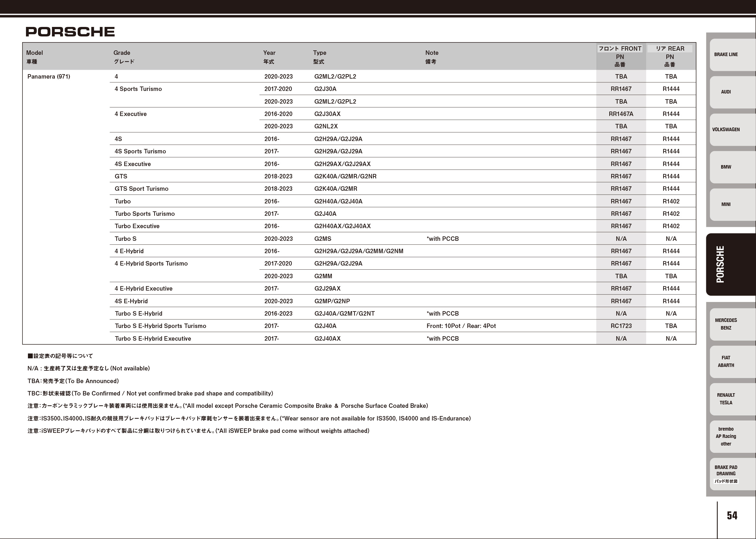Go to RENAULT TESLA side tab
Image resolution: width=756 pixels, height=539 pixels.
[x=733, y=399]
